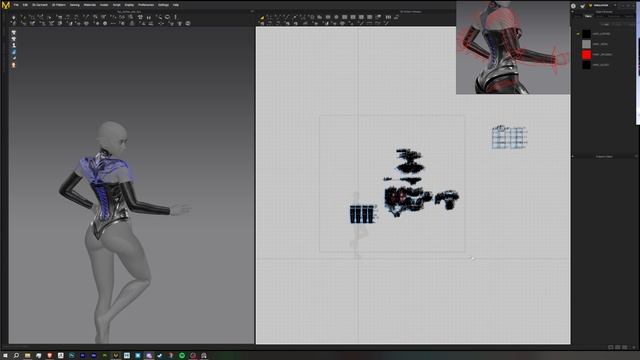
Task: Click the orange avatar display icon in 3D sidebar
Action: click(13, 65)
